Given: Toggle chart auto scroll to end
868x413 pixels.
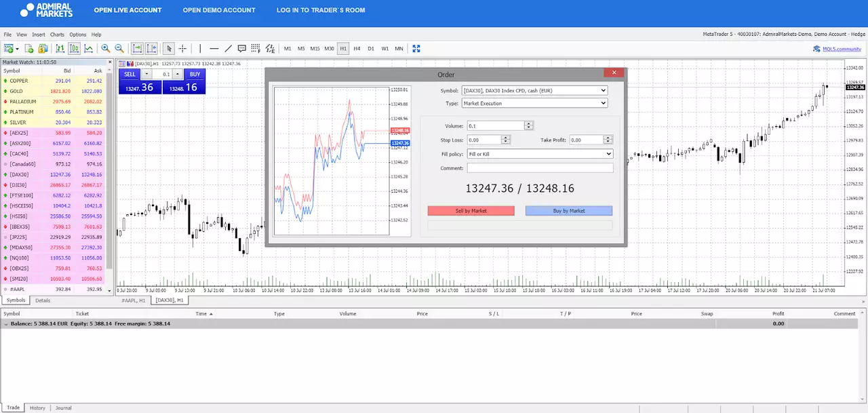Looking at the screenshot, I should coord(137,48).
